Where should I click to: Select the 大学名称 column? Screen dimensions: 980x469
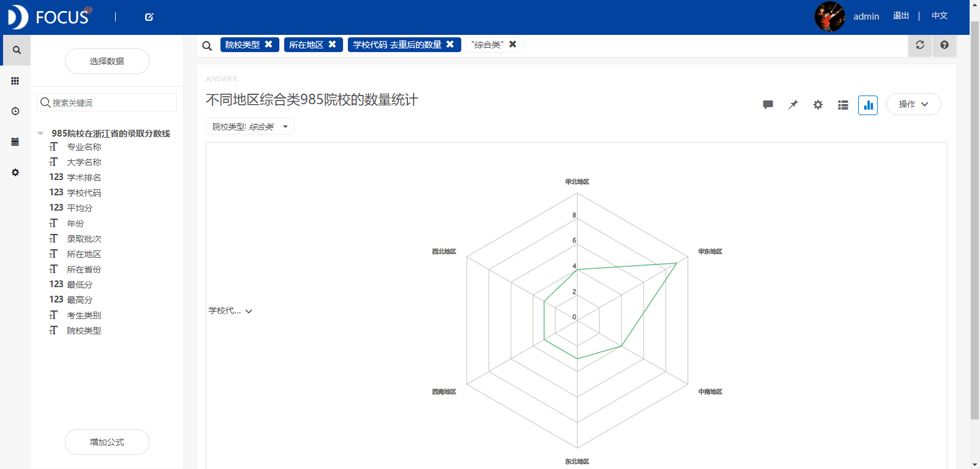(84, 162)
